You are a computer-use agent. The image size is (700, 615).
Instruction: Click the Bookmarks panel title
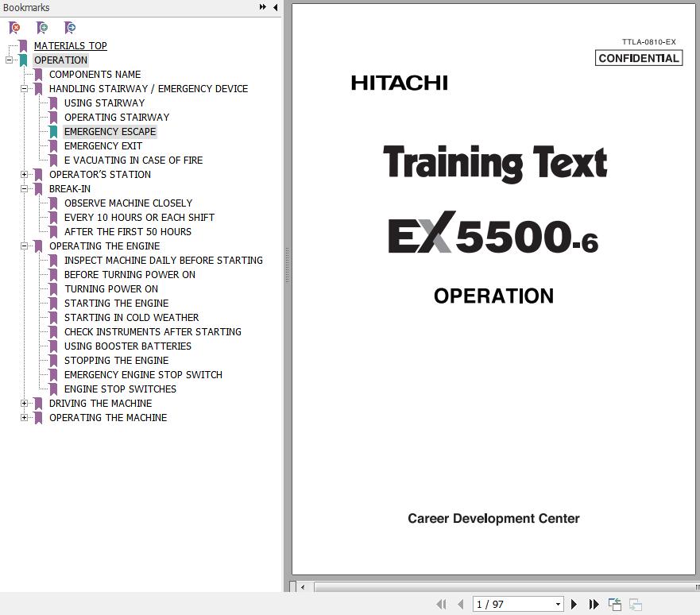click(26, 8)
